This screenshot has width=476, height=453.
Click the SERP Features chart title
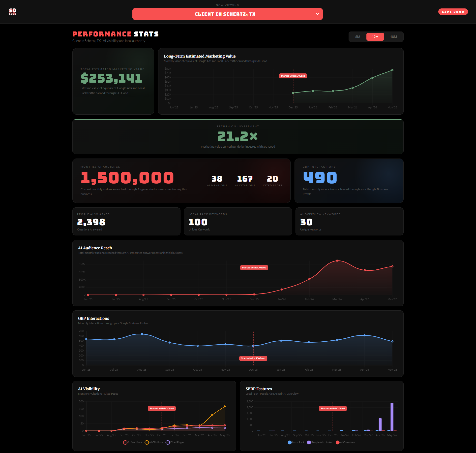tap(259, 389)
